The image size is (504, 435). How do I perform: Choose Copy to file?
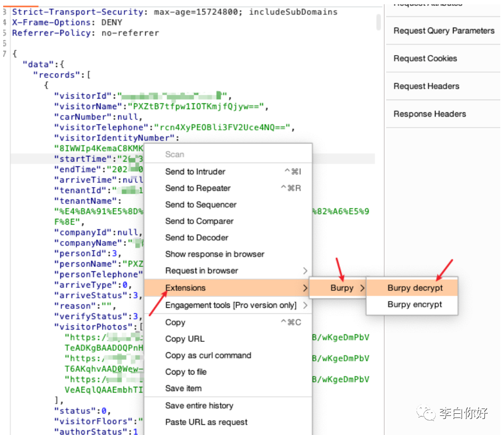pyautogui.click(x=228, y=372)
